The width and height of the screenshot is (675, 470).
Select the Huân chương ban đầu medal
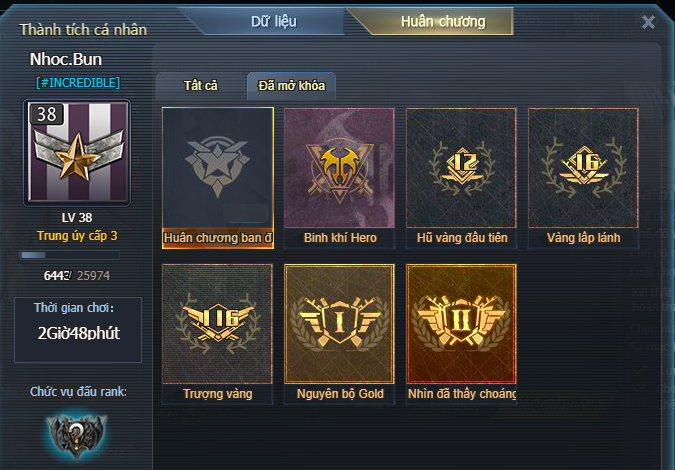pyautogui.click(x=218, y=178)
